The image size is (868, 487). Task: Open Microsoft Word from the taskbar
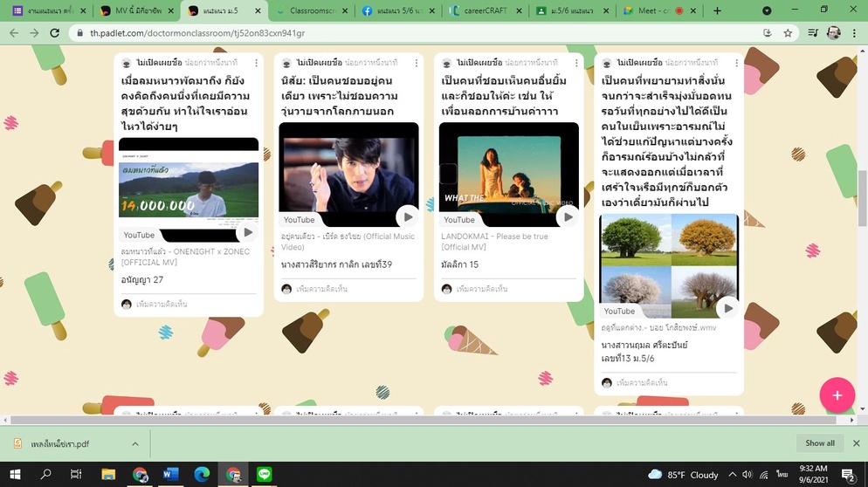(170, 474)
